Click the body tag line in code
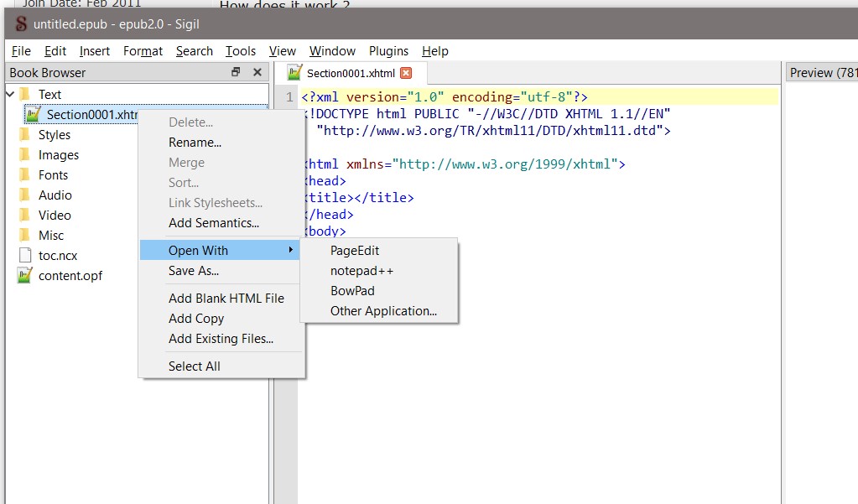Image resolution: width=858 pixels, height=504 pixels. click(x=325, y=231)
